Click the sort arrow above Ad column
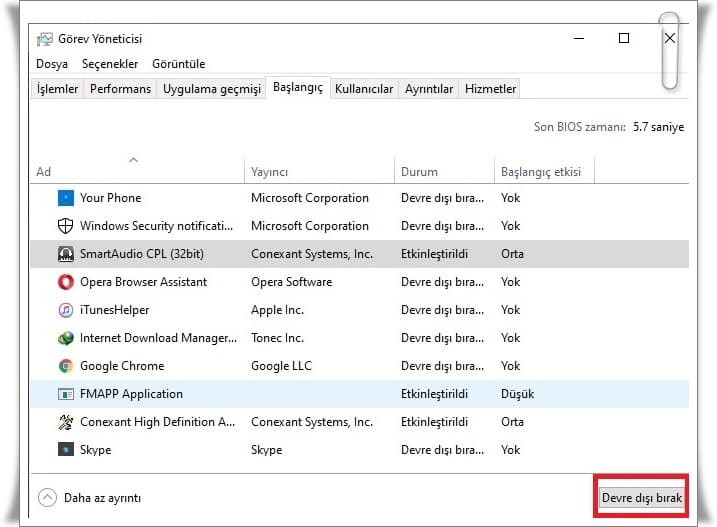Screen dimensions: 717x527 [134, 160]
